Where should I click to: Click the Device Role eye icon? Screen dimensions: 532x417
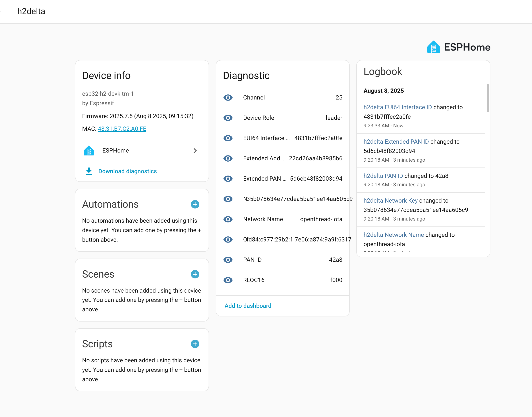click(x=228, y=118)
